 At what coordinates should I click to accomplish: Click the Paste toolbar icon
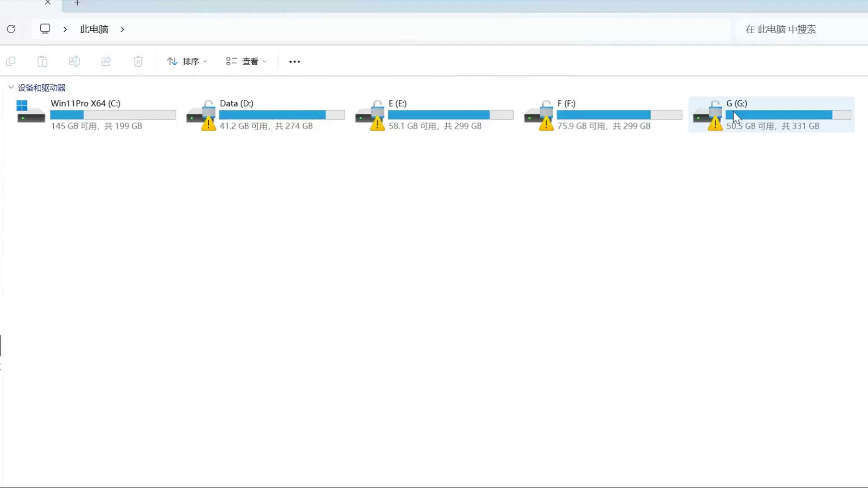click(42, 61)
